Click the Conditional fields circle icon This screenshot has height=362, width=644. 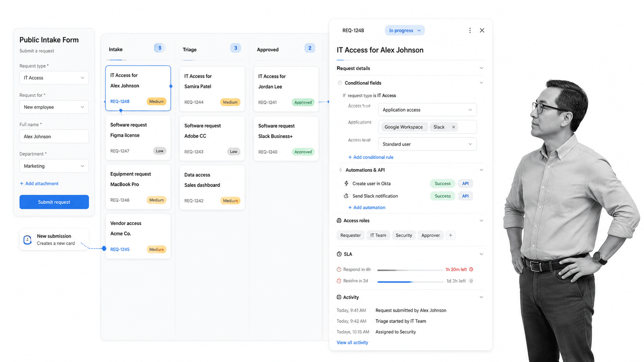tap(340, 83)
